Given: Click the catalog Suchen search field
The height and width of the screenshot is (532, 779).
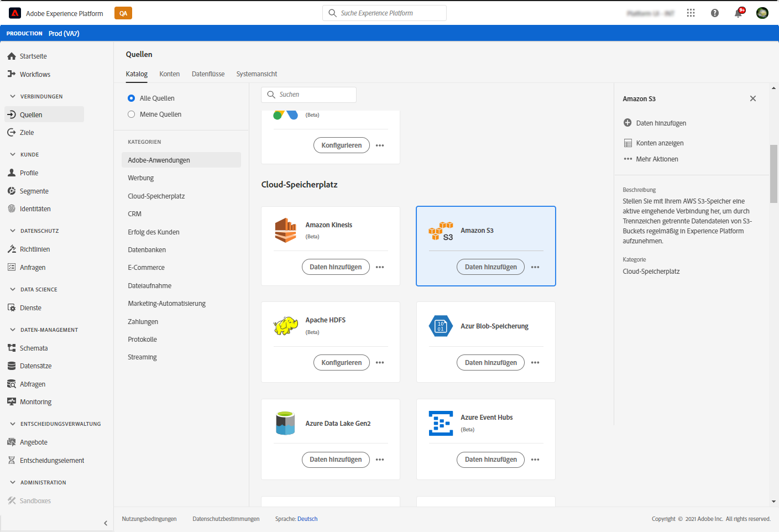Looking at the screenshot, I should tap(309, 95).
